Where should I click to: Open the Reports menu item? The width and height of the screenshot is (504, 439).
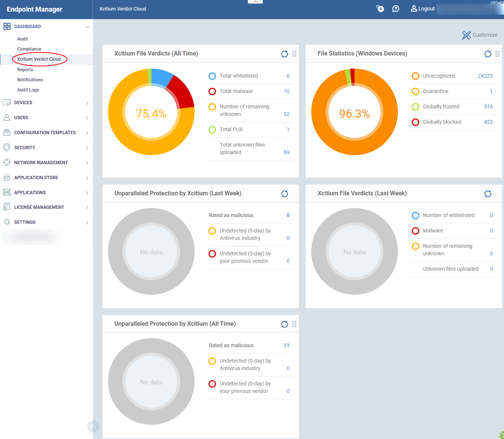click(25, 70)
